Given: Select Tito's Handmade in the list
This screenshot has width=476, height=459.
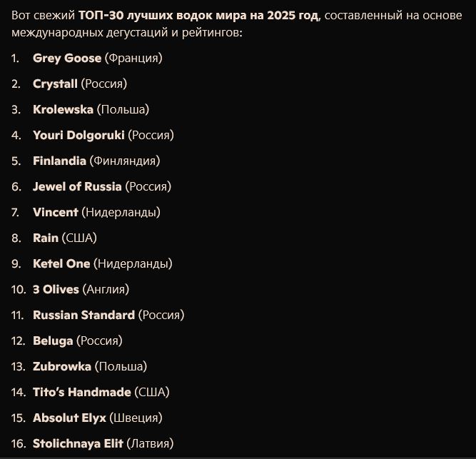Looking at the screenshot, I should 82,393.
